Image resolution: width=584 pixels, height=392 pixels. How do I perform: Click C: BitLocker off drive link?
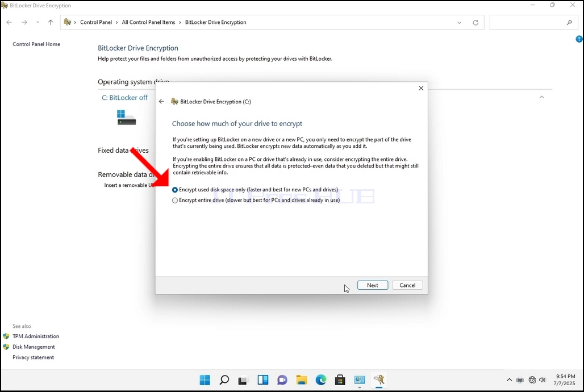pos(125,98)
